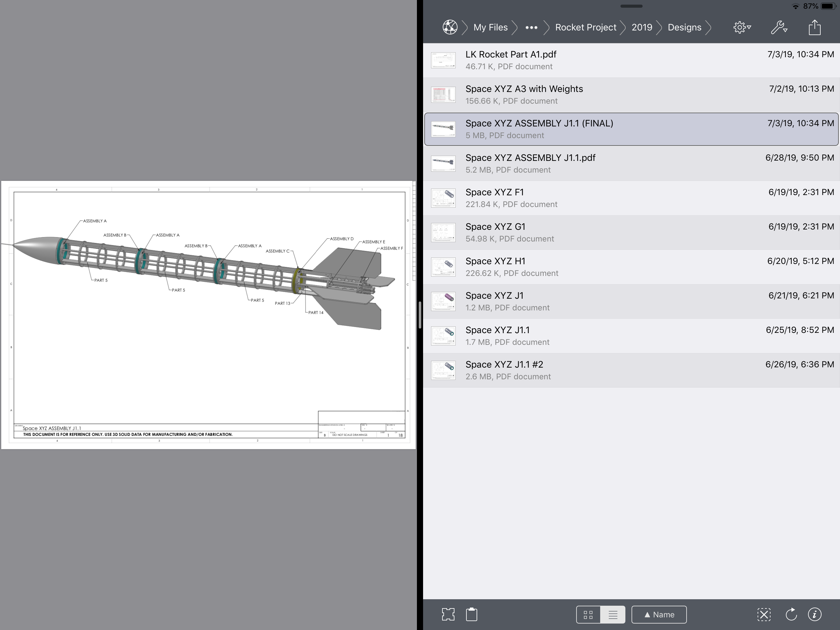Tap Space XYZ J1 purple thumbnail
This screenshot has width=840, height=630.
[443, 302]
